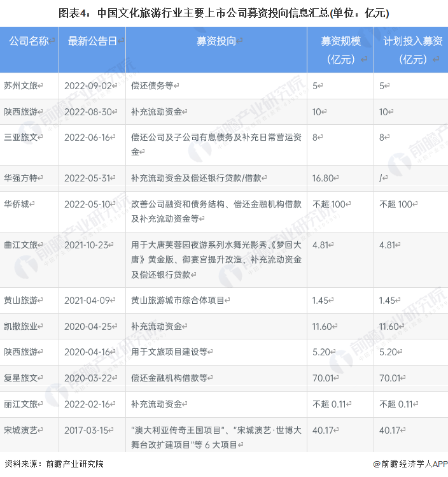Click the 募资投向 column header
This screenshot has height=477, width=448.
(x=216, y=41)
